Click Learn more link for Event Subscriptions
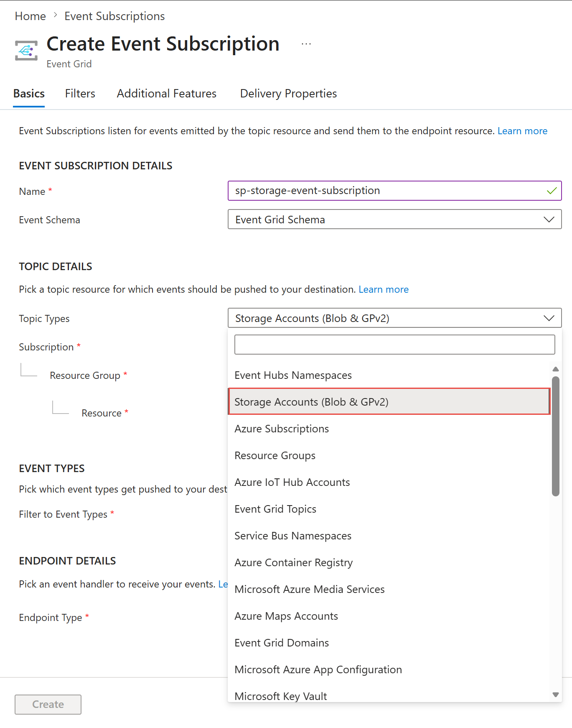 point(522,131)
